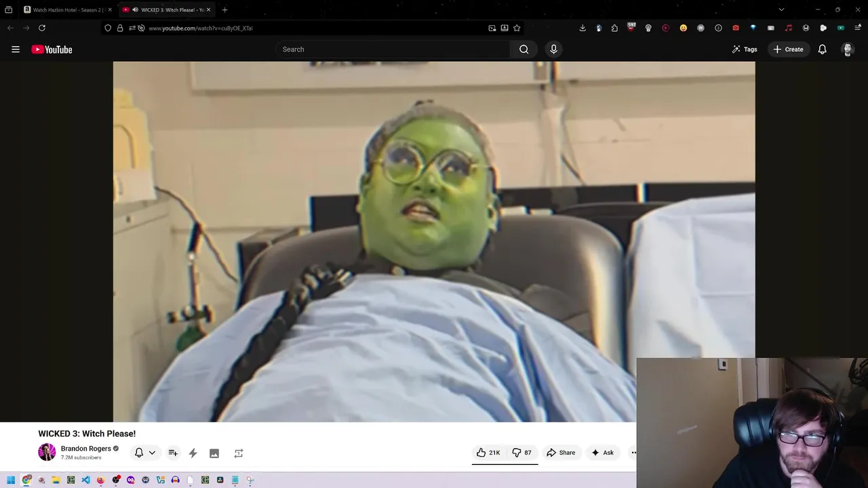This screenshot has width=868, height=488.
Task: Open the Ask AI button
Action: [x=602, y=453]
